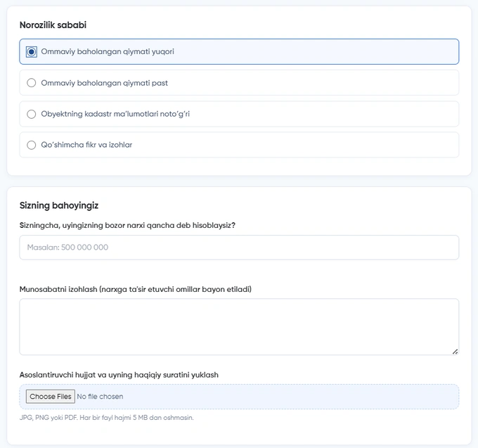Choose the 'Ommaviy baholangan qiymati past' radio circle
Viewport: 478px width, 448px height.
[32, 83]
